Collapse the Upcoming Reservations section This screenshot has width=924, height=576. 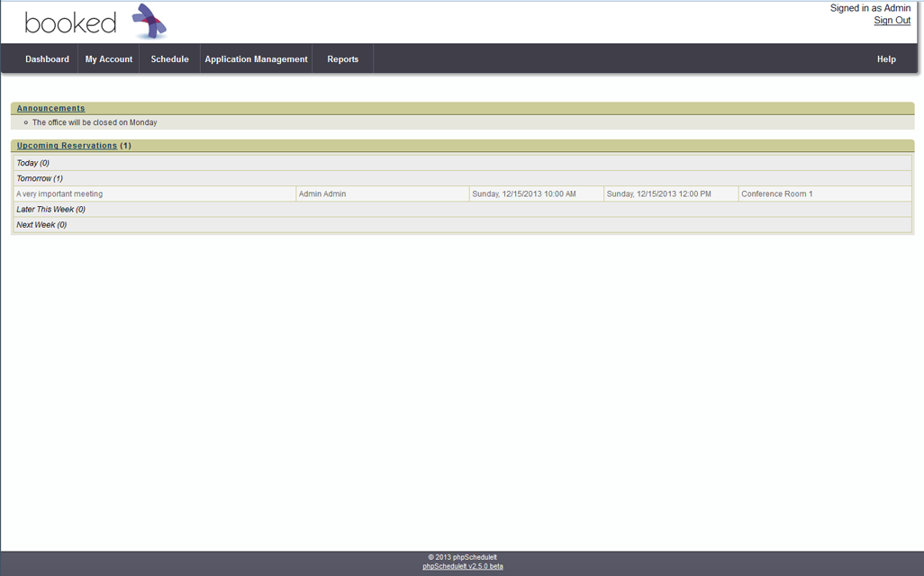coord(67,146)
